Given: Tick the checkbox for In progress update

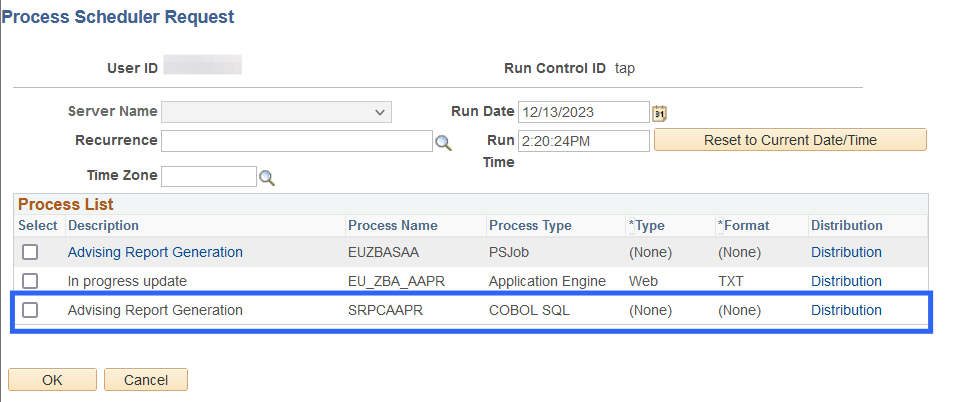Looking at the screenshot, I should (30, 281).
